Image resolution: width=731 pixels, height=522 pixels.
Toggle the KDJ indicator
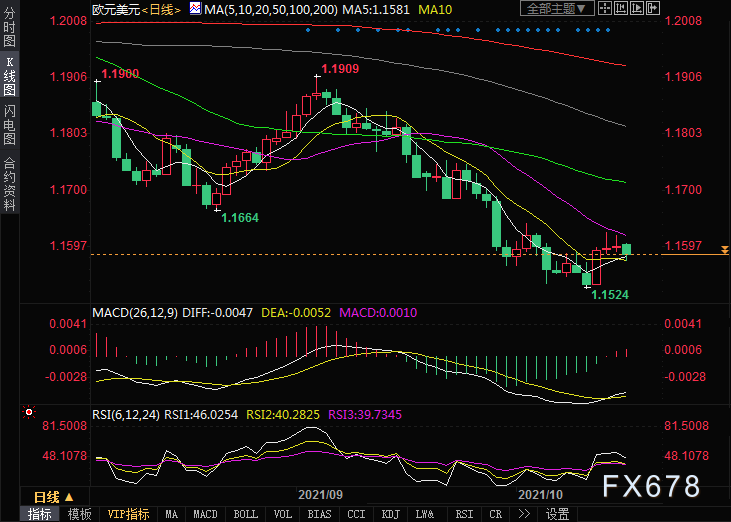pyautogui.click(x=391, y=514)
